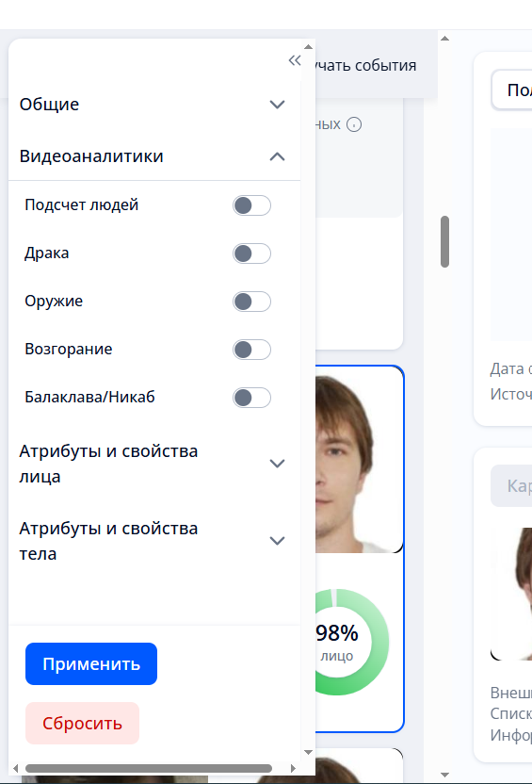Click the filter panel horizontal scrollbar
This screenshot has width=532, height=784.
tap(149, 768)
